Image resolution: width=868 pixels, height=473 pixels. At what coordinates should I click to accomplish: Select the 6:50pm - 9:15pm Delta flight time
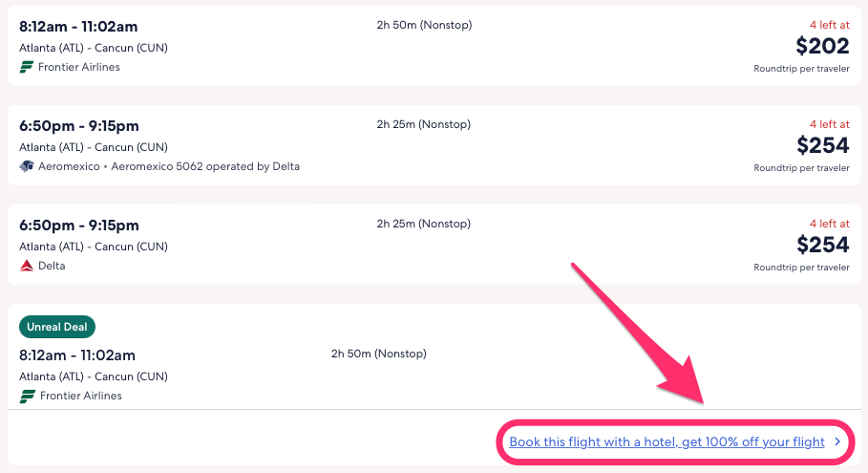[x=79, y=226]
